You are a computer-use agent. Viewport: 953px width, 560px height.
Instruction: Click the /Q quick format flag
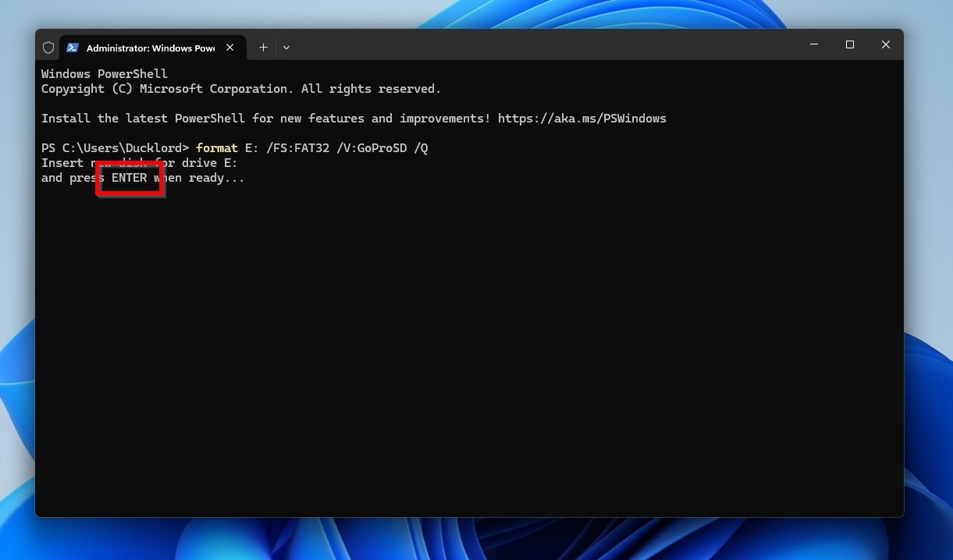pyautogui.click(x=424, y=147)
